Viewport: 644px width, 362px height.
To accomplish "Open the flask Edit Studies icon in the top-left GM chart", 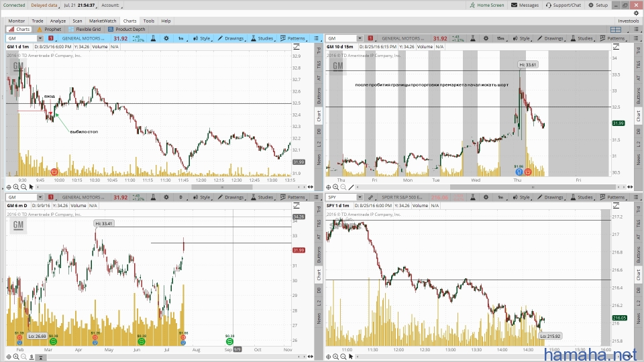I will click(x=153, y=38).
